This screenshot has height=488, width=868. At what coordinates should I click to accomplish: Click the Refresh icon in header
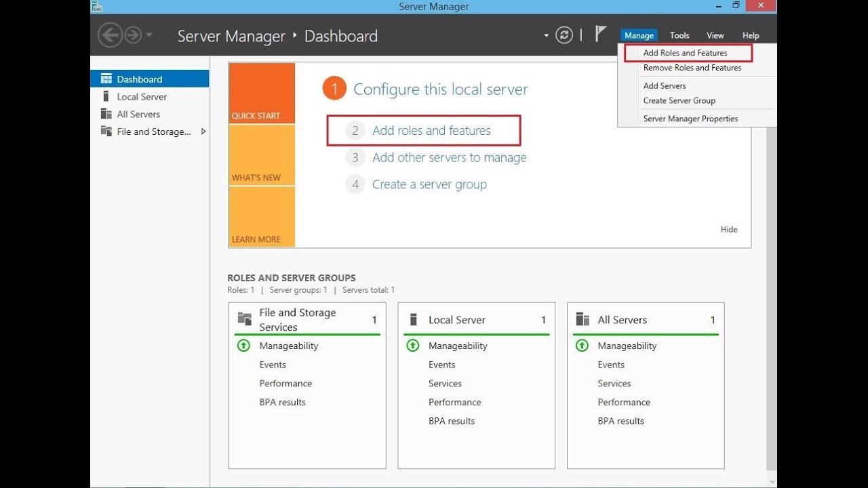[x=564, y=35]
